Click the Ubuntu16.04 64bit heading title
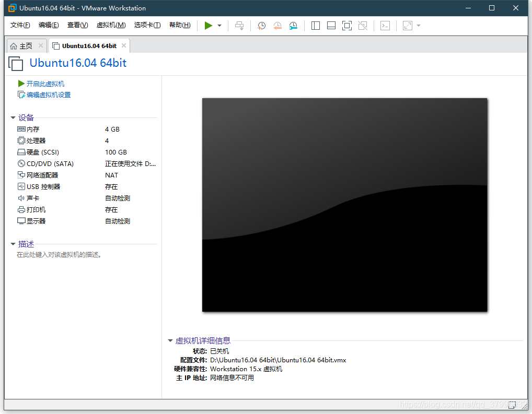The height and width of the screenshot is (414, 532). 78,63
